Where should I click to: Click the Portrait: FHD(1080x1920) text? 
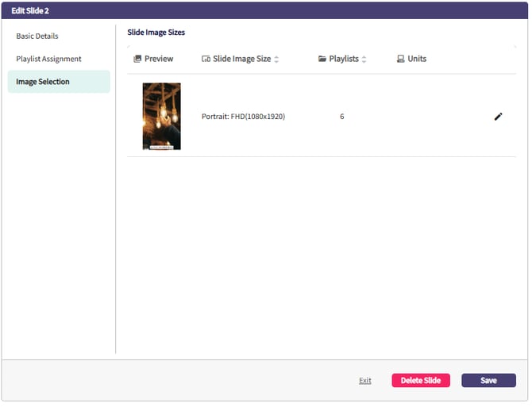click(x=245, y=117)
